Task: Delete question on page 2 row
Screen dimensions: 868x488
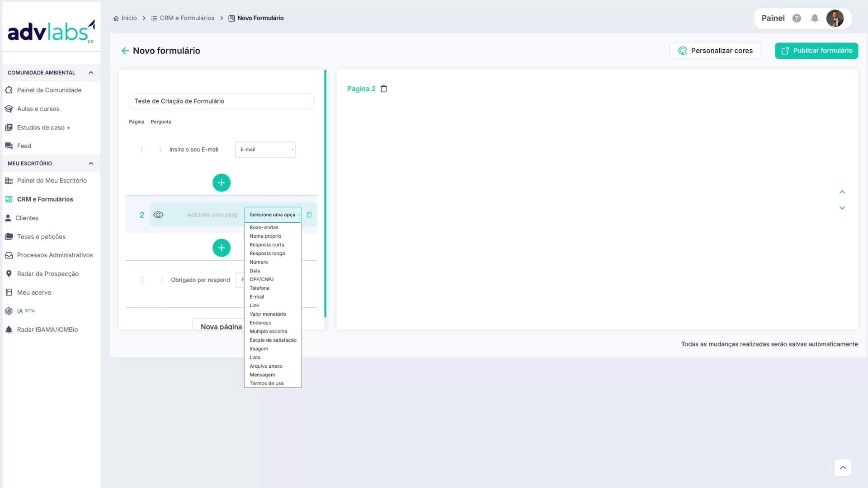Action: pos(309,215)
